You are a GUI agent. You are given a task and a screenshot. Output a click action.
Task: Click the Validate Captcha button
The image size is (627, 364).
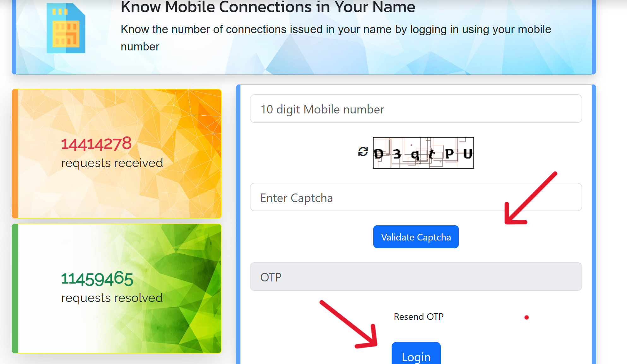tap(416, 237)
